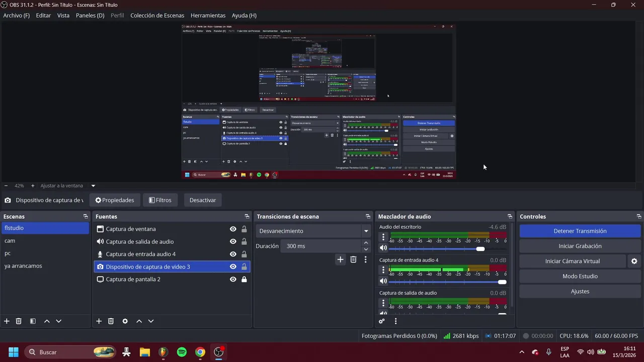Open source properties gear in Fuentes toolbar
The height and width of the screenshot is (362, 644).
[x=125, y=321]
